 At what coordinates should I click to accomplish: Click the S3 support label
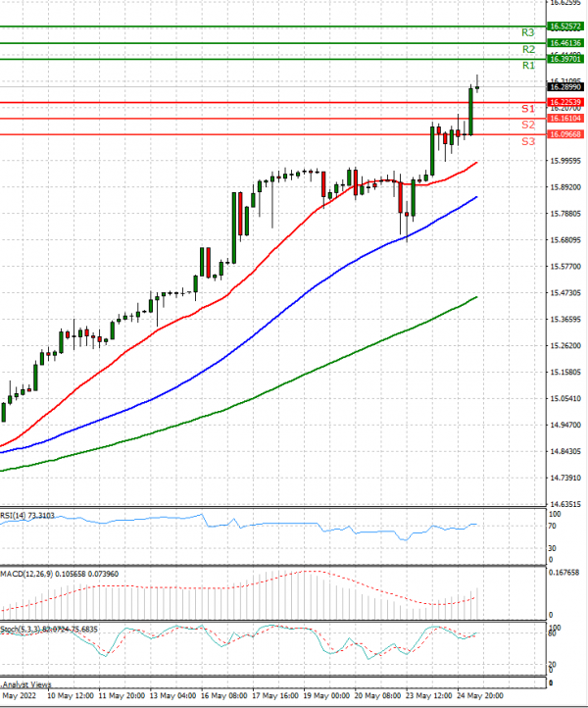pyautogui.click(x=528, y=141)
